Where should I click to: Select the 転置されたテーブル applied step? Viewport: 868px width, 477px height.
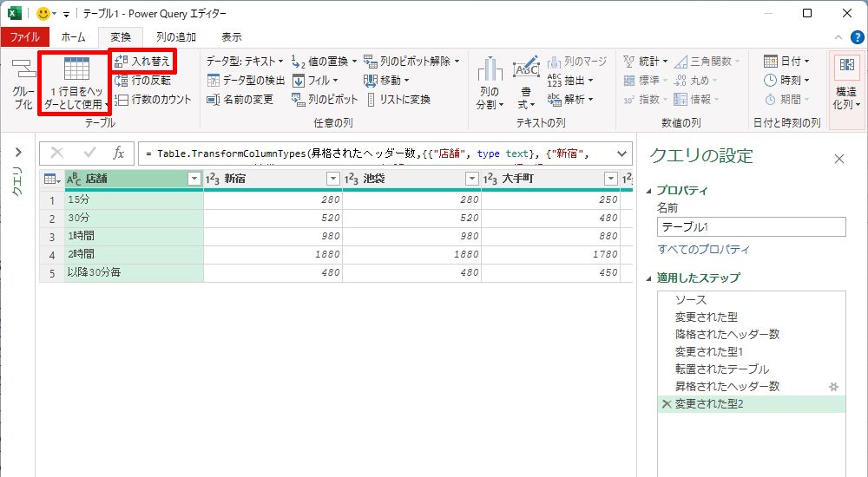(722, 369)
